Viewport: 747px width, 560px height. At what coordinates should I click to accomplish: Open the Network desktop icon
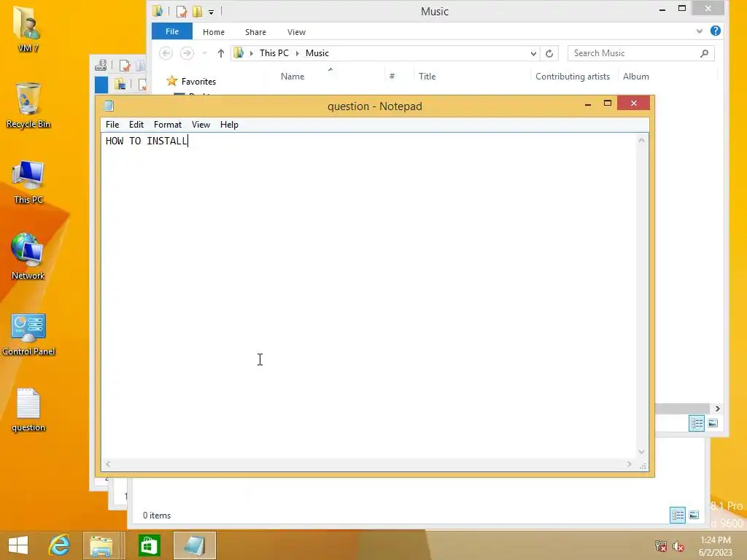coord(28,256)
